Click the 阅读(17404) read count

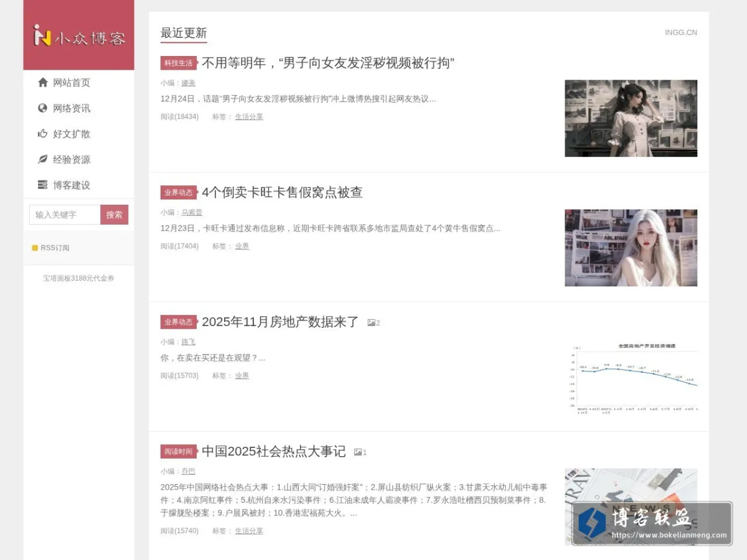tap(179, 246)
